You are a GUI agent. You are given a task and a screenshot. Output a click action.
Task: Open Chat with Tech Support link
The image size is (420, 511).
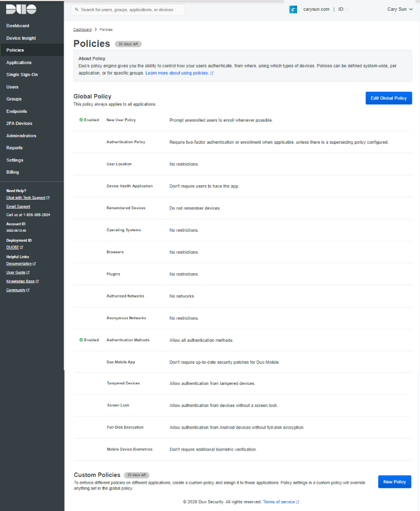coord(26,198)
